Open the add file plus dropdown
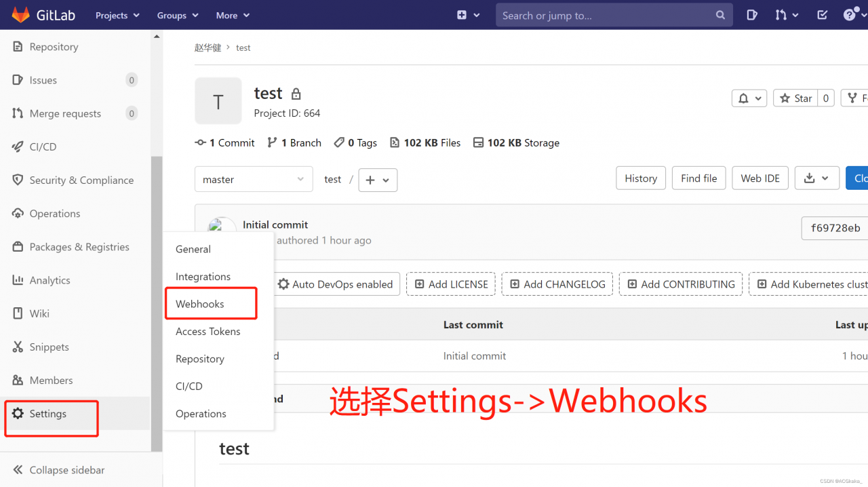This screenshot has height=487, width=868. click(378, 180)
